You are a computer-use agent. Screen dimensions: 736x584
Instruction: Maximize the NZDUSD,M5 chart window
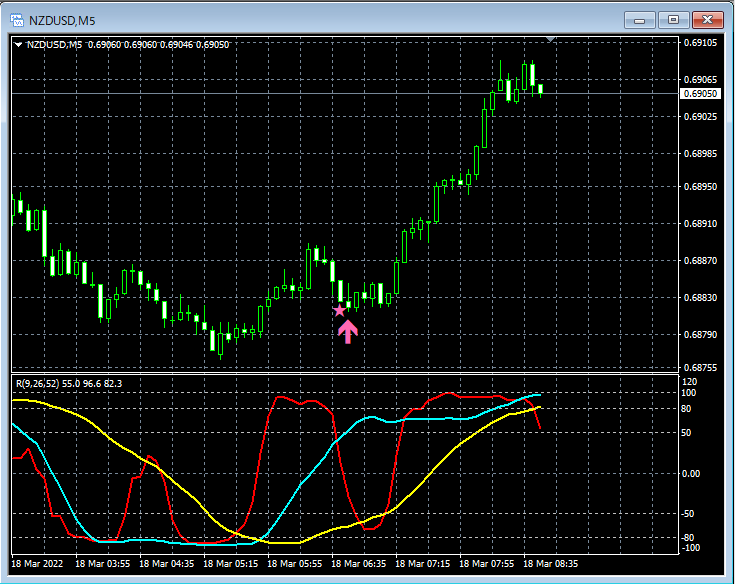[x=673, y=20]
